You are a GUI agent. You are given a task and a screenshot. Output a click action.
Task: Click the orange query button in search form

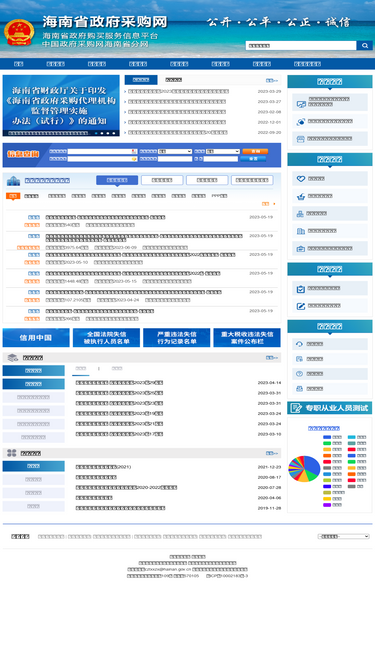pyautogui.click(x=255, y=151)
